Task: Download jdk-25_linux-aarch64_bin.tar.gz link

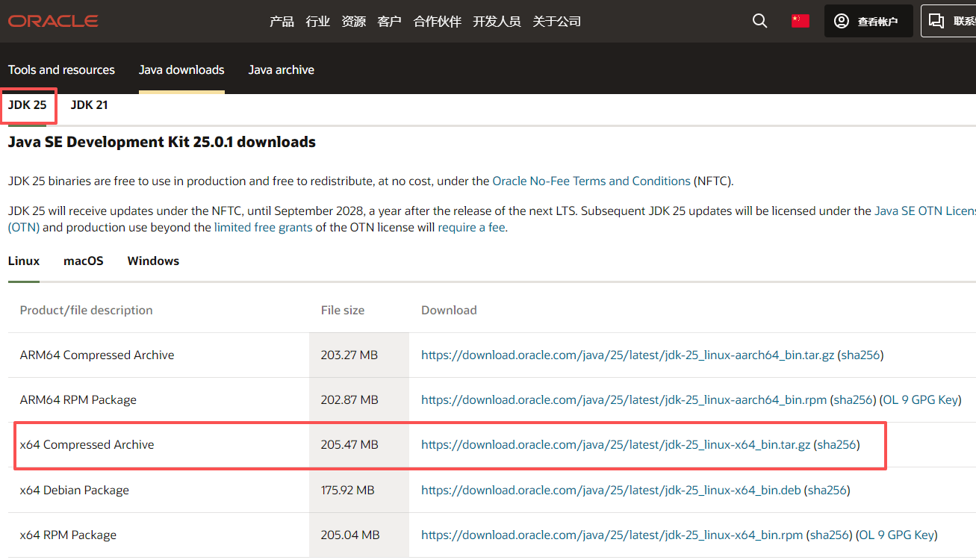Action: [627, 355]
